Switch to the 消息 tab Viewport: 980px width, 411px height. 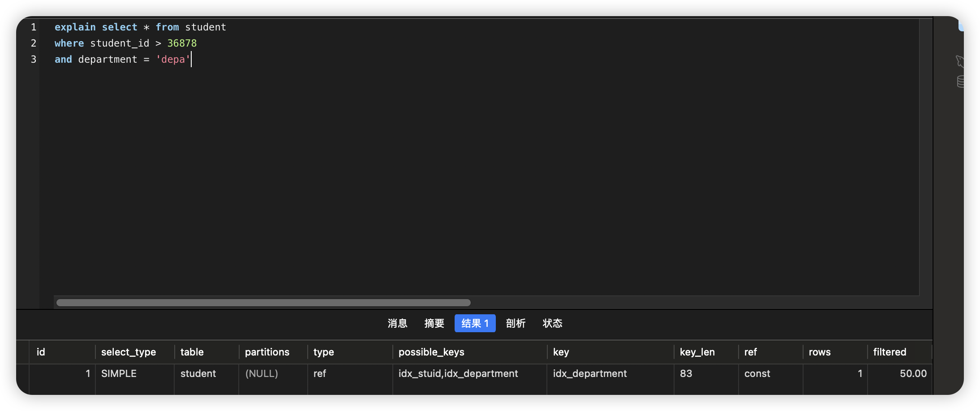pos(397,323)
